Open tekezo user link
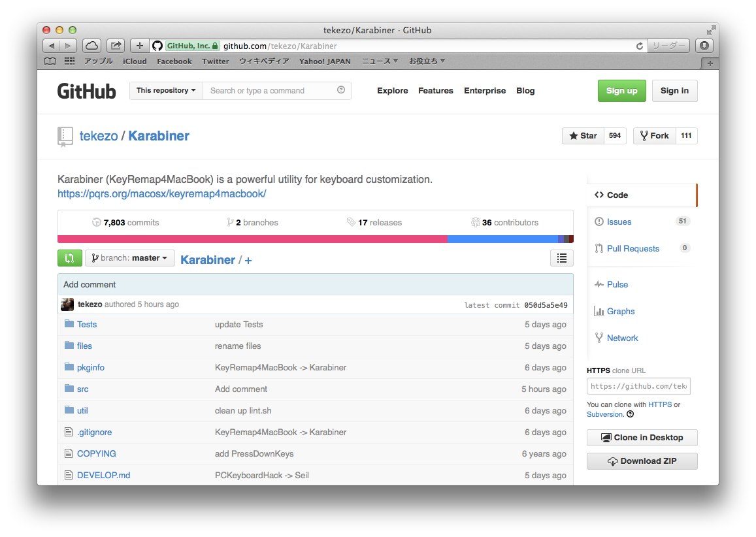Image resolution: width=756 pixels, height=537 pixels. (x=99, y=136)
